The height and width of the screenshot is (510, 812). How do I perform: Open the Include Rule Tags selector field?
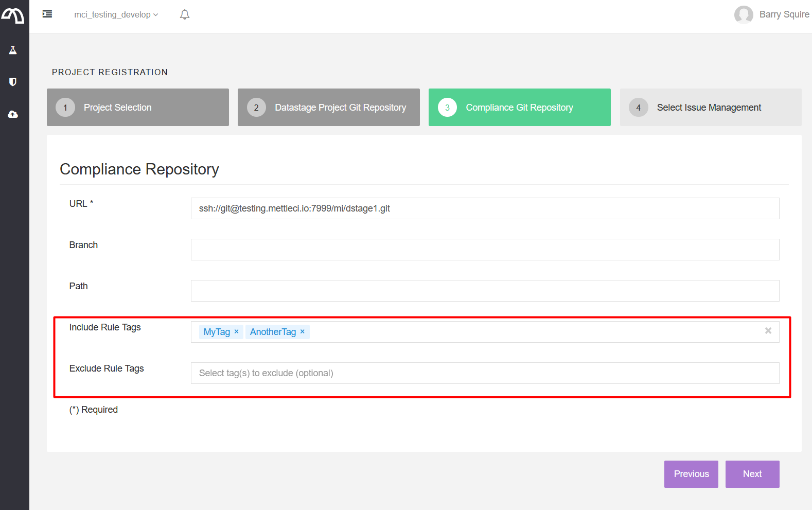535,332
